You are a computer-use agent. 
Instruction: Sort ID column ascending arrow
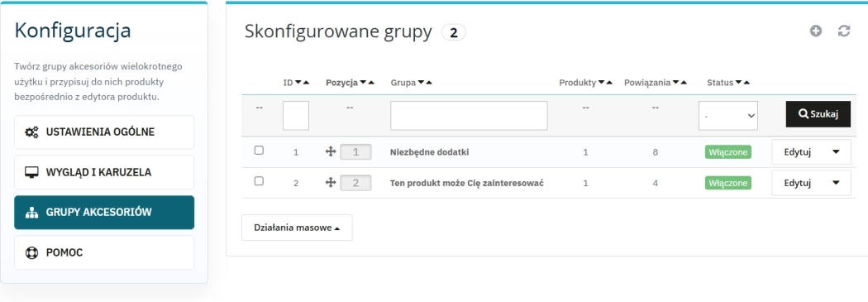click(x=306, y=83)
